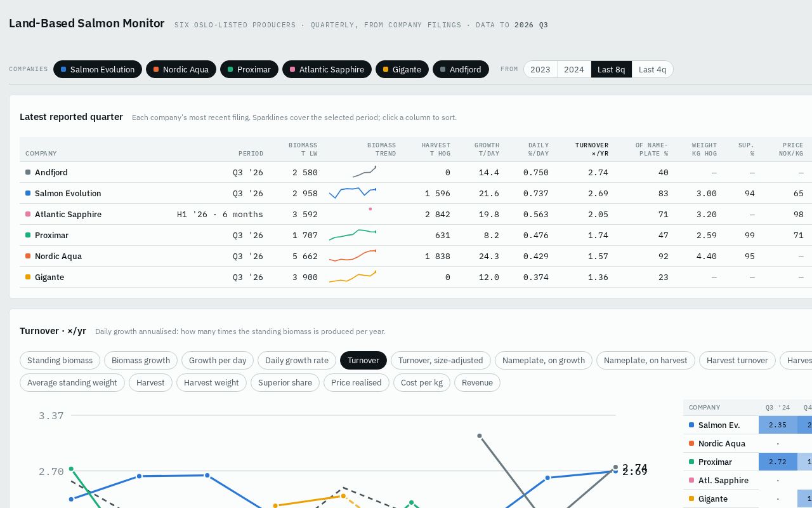812x508 pixels.
Task: Show the Growth per day metric
Action: tap(218, 360)
